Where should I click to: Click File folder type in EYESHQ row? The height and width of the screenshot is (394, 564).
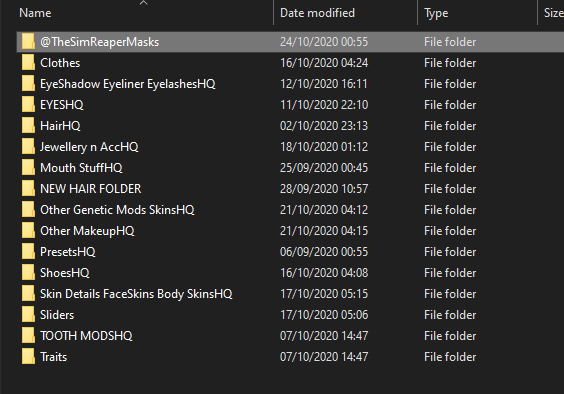pyautogui.click(x=450, y=105)
